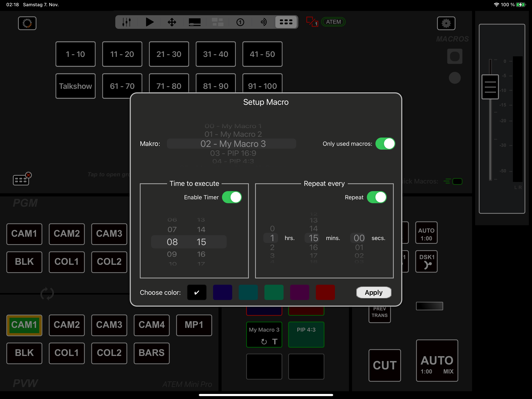Tap the play media icon in toolbar

click(149, 22)
